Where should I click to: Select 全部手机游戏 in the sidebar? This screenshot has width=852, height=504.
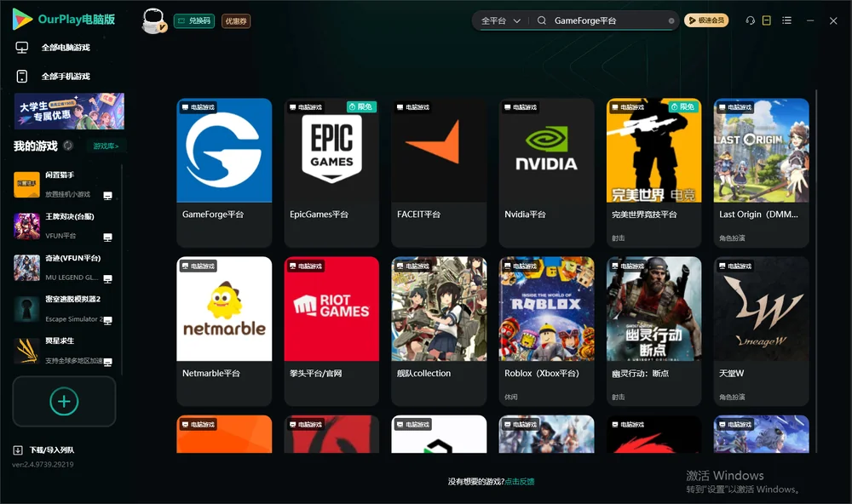point(53,77)
